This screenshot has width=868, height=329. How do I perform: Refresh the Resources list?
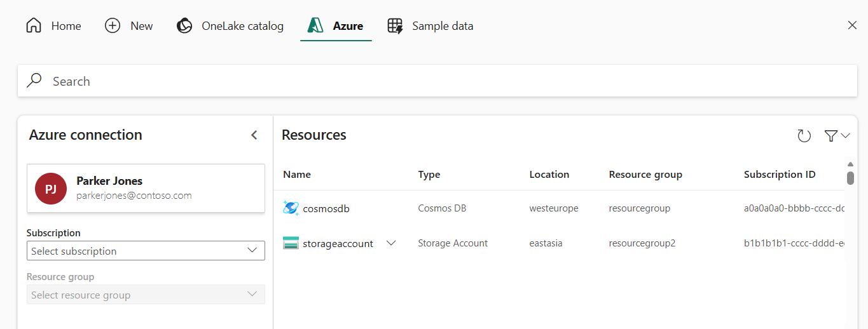pyautogui.click(x=804, y=135)
